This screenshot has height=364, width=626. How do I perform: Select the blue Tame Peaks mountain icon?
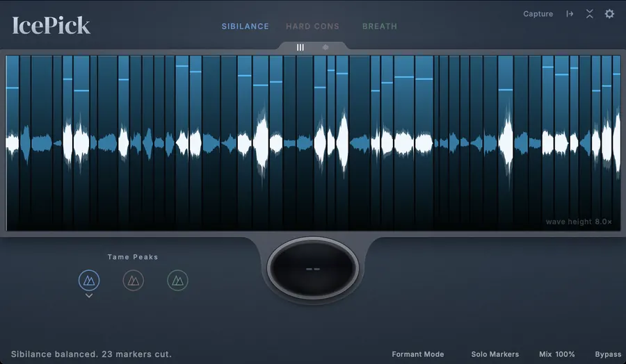pyautogui.click(x=89, y=280)
